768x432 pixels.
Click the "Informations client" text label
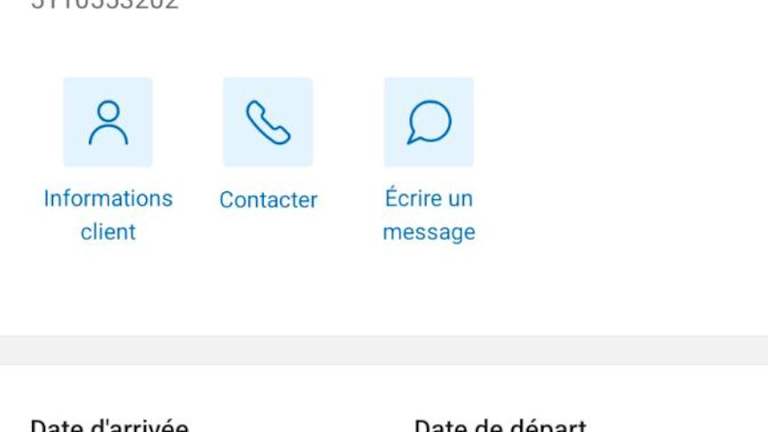pyautogui.click(x=108, y=215)
